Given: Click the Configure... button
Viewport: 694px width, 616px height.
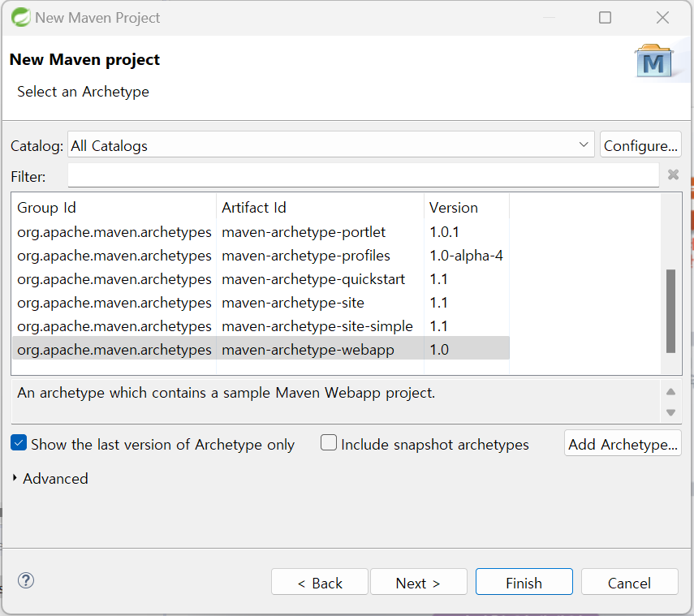Looking at the screenshot, I should tap(640, 144).
